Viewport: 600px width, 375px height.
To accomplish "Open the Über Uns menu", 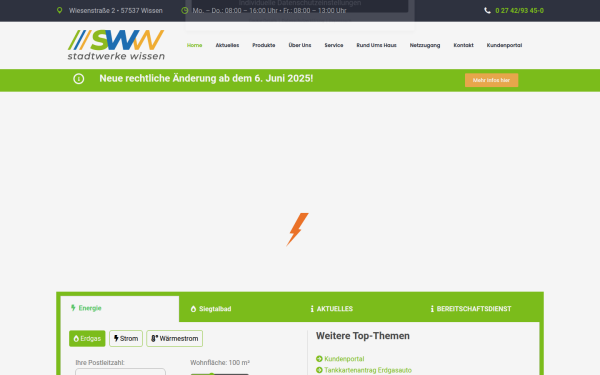I will click(300, 45).
